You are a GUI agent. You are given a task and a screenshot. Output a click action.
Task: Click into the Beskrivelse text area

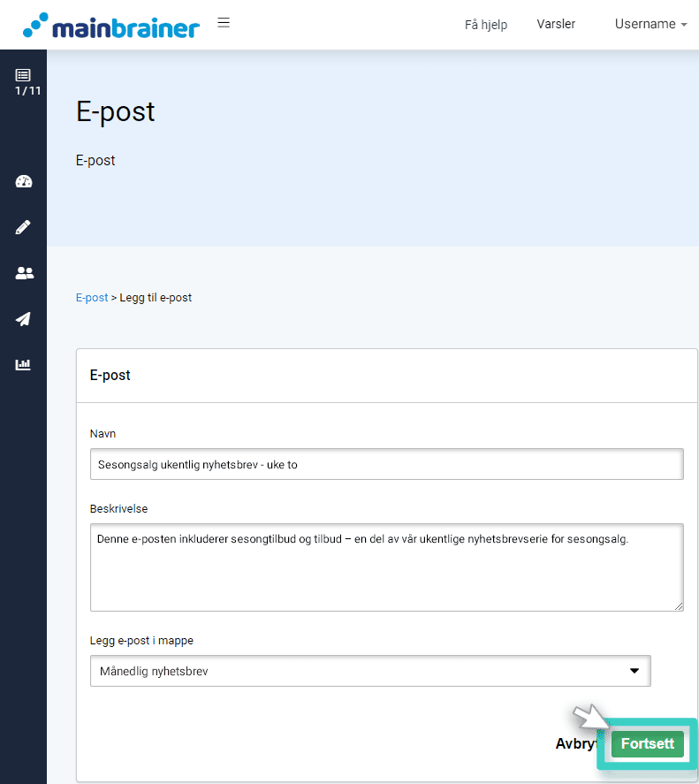[386, 567]
